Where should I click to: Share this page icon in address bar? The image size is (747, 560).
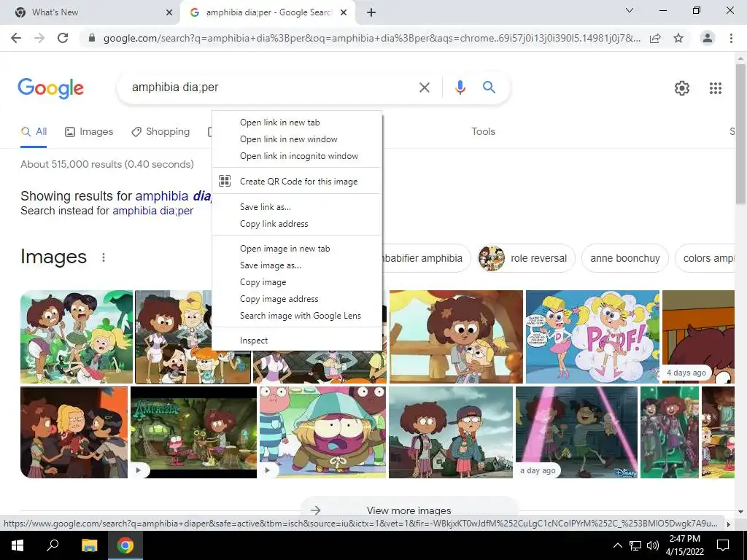655,38
